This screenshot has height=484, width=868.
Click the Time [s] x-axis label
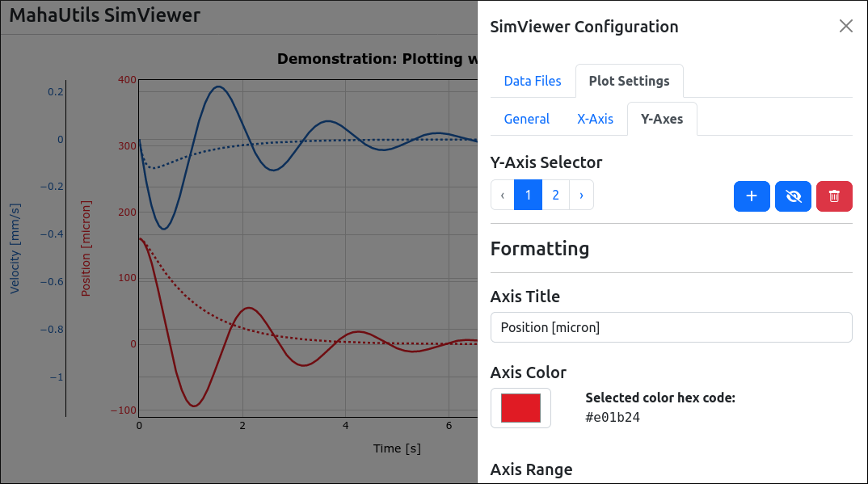397,448
